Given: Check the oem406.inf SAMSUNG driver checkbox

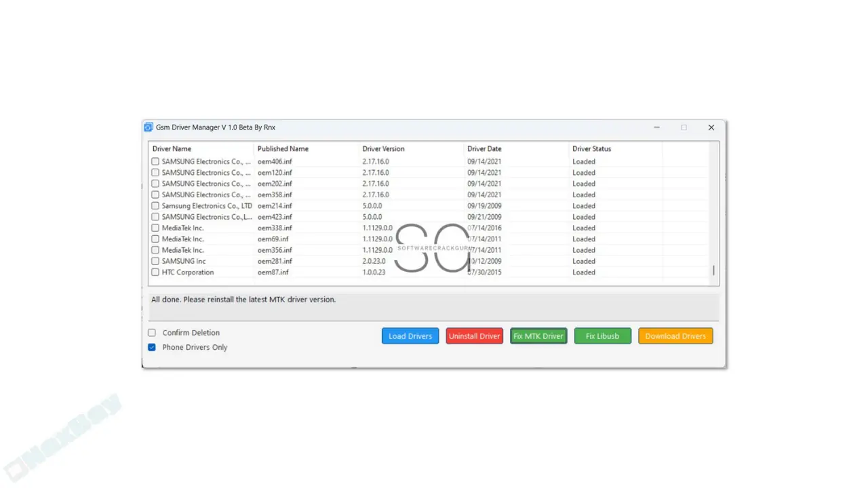Looking at the screenshot, I should [155, 161].
